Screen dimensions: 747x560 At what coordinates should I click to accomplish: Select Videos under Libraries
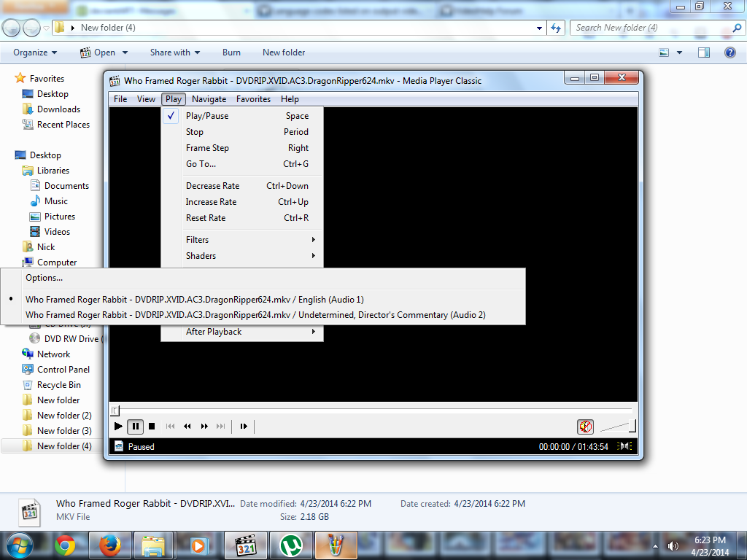tap(57, 231)
